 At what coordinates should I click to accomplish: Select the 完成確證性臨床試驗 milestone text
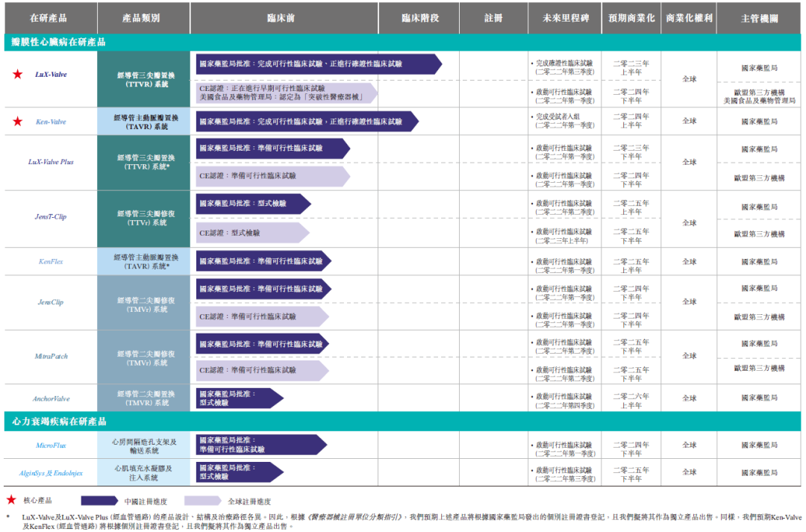tap(564, 63)
